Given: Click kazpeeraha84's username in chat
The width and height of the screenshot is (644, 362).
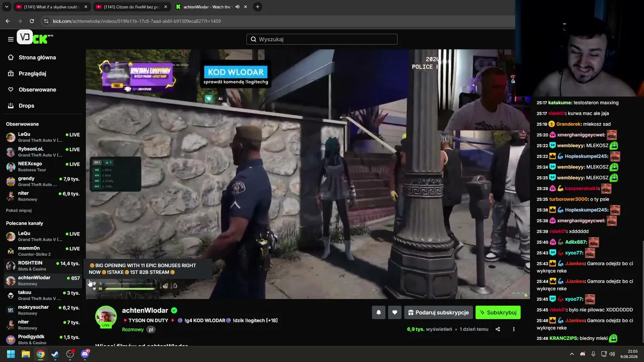Looking at the screenshot, I should point(582,189).
